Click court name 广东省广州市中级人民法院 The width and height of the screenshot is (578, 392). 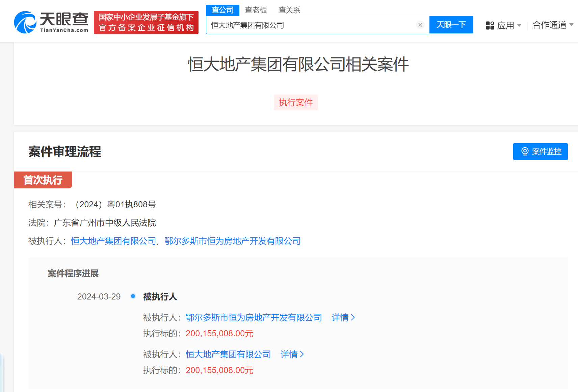pyautogui.click(x=105, y=223)
